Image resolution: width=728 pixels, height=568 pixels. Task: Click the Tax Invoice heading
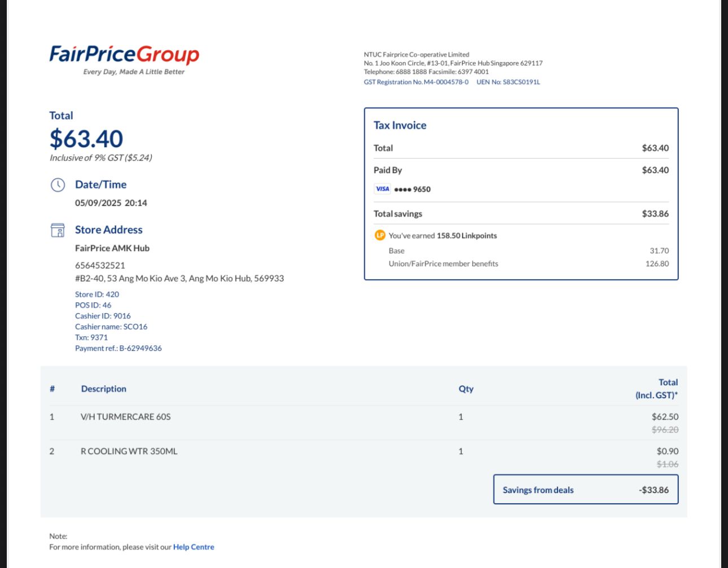[x=400, y=125]
